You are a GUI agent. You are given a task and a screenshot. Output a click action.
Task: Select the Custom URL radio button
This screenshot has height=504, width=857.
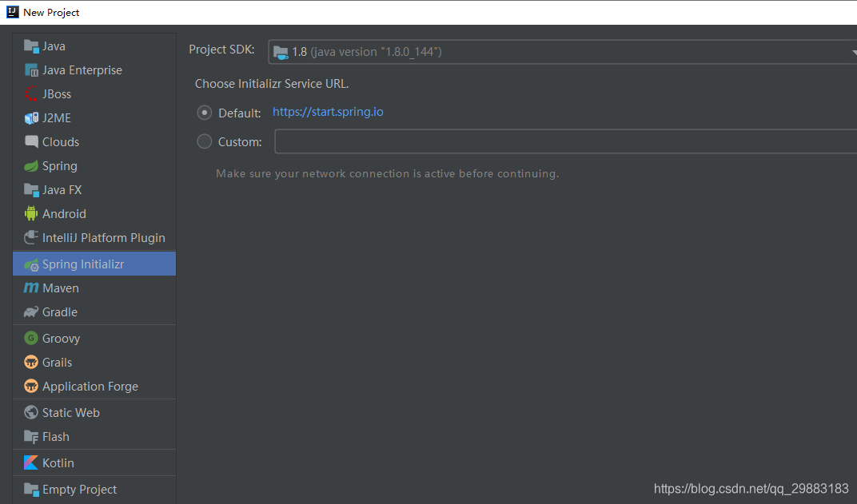click(x=205, y=142)
